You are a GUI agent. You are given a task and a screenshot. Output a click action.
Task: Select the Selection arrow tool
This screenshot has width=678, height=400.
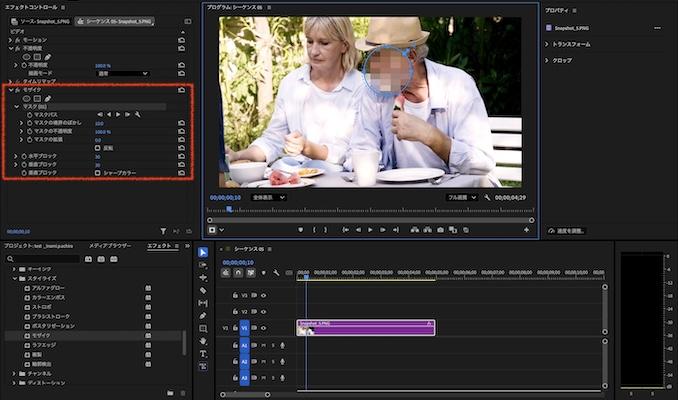click(x=203, y=252)
